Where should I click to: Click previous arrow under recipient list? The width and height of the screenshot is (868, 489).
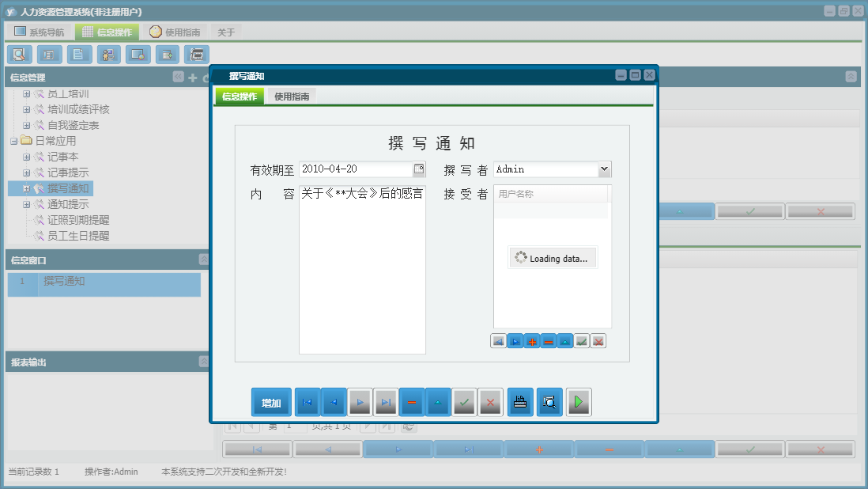499,341
